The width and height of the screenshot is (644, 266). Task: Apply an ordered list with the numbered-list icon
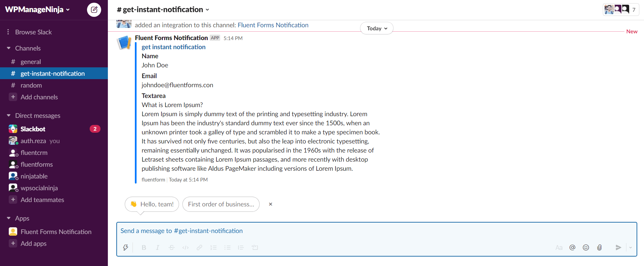point(213,247)
